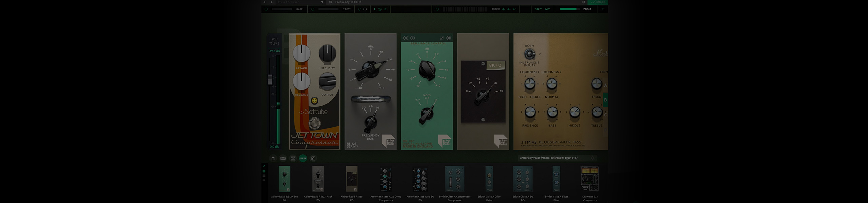Click the copy icon beside Frequency readout
This screenshot has width=868, height=203.
331,2
